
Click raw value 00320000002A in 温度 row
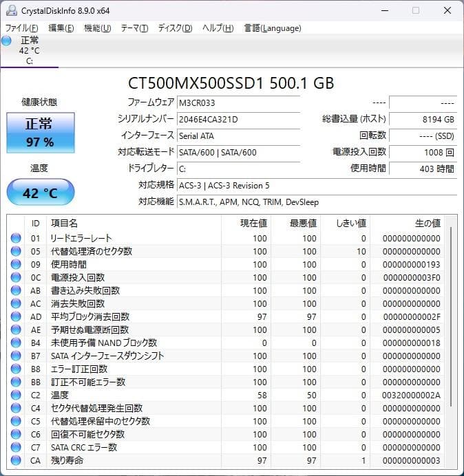click(x=412, y=395)
